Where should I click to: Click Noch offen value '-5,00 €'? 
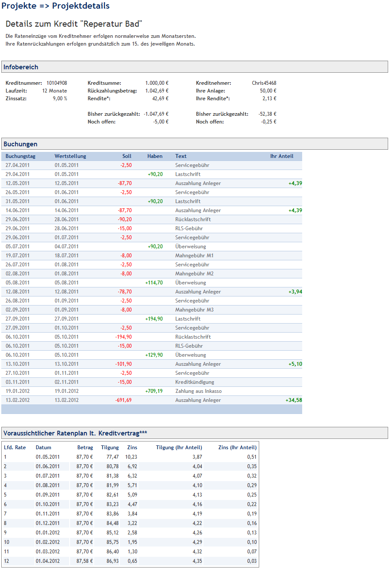[x=160, y=122]
